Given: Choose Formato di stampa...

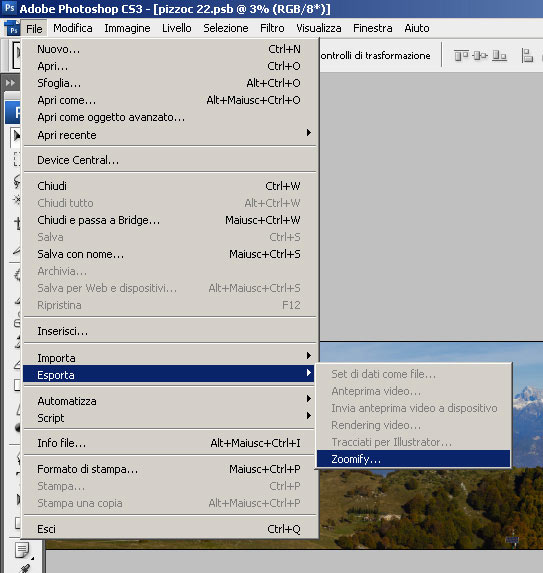Looking at the screenshot, I should (169, 469).
